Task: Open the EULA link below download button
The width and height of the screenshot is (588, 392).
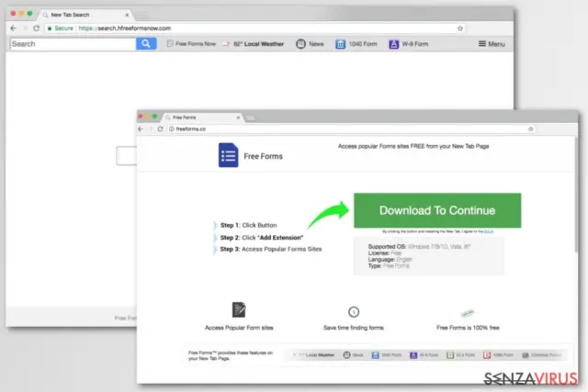Action: pos(488,231)
